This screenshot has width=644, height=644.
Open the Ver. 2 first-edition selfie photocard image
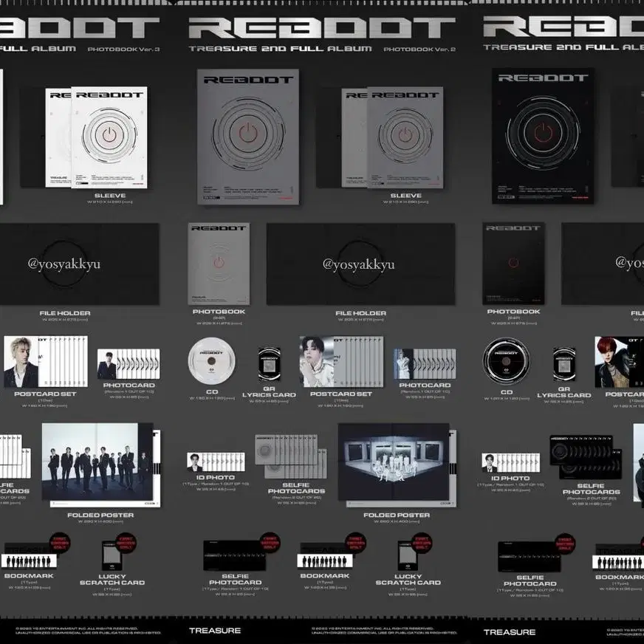pyautogui.click(x=235, y=555)
